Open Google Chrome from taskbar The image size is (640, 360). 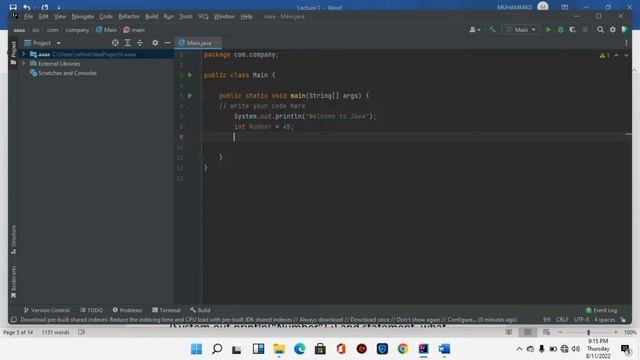(403, 349)
